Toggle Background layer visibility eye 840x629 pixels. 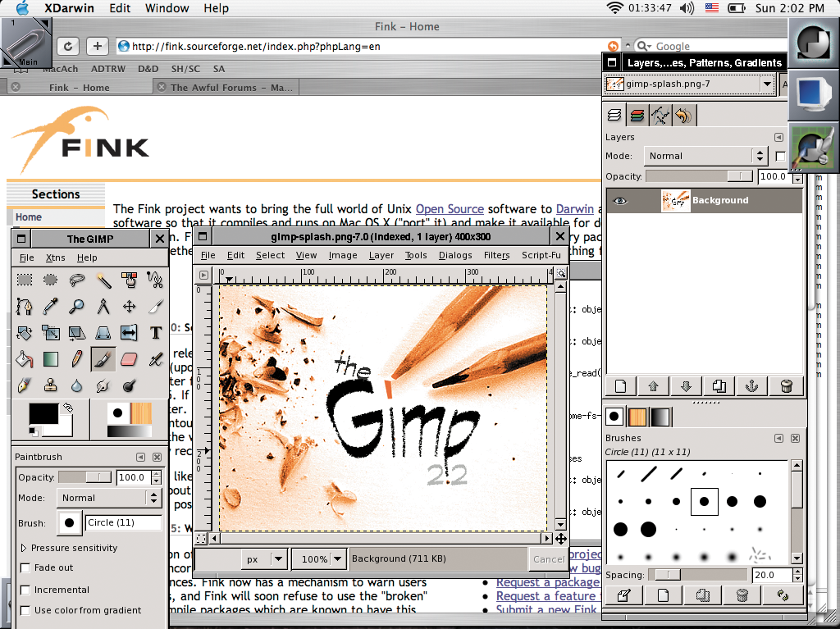point(620,201)
